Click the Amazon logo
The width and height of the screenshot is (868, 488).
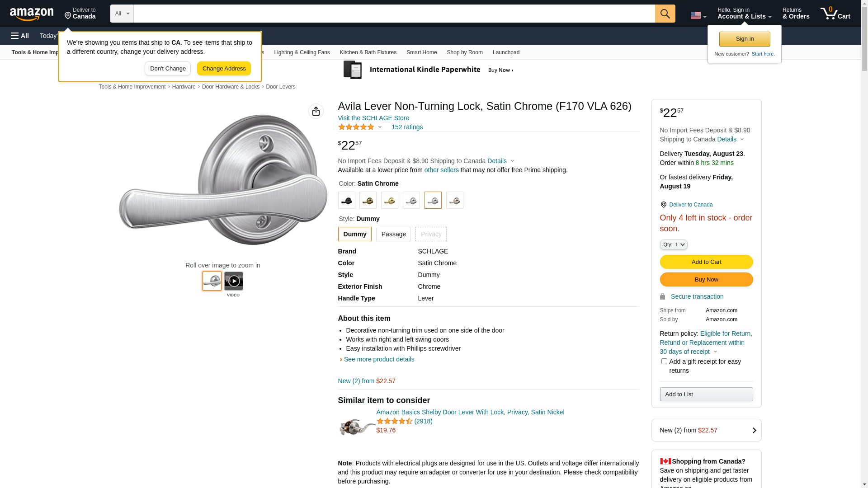(x=32, y=14)
